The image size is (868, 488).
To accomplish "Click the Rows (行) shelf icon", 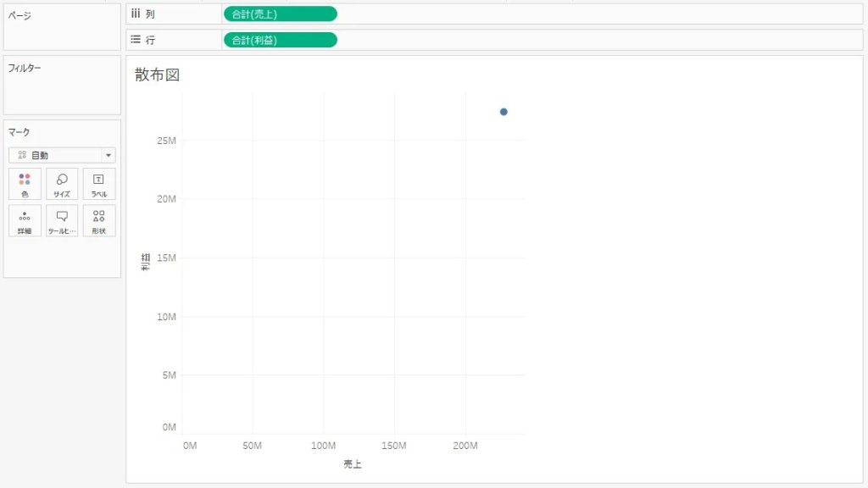I will 136,40.
